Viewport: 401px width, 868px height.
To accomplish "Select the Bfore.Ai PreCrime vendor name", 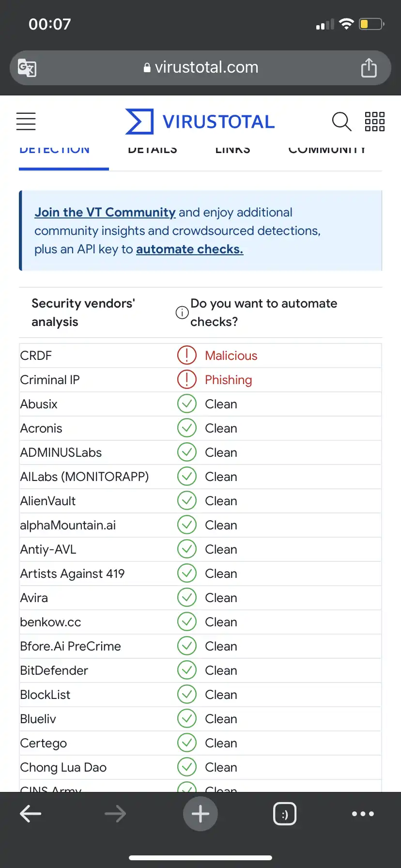I will 70,646.
